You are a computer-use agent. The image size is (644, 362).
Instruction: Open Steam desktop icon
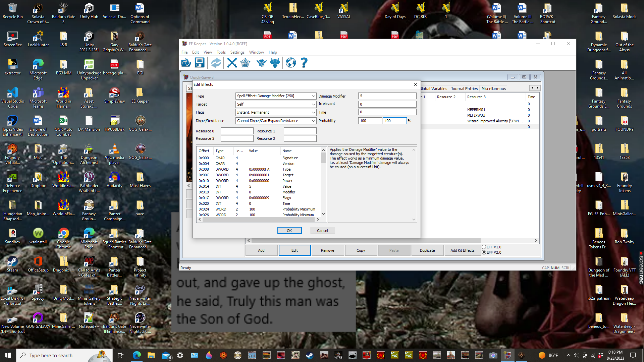[13, 264]
